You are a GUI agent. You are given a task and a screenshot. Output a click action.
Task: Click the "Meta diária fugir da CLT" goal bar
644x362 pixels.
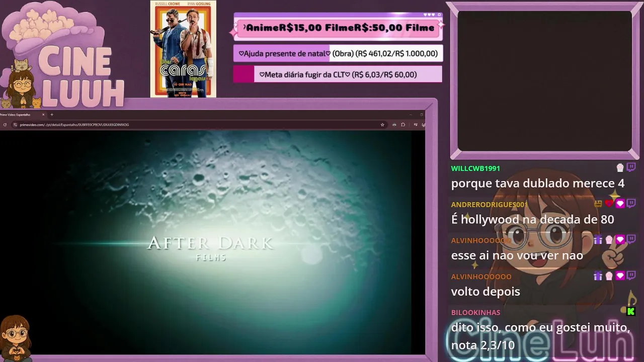point(338,74)
